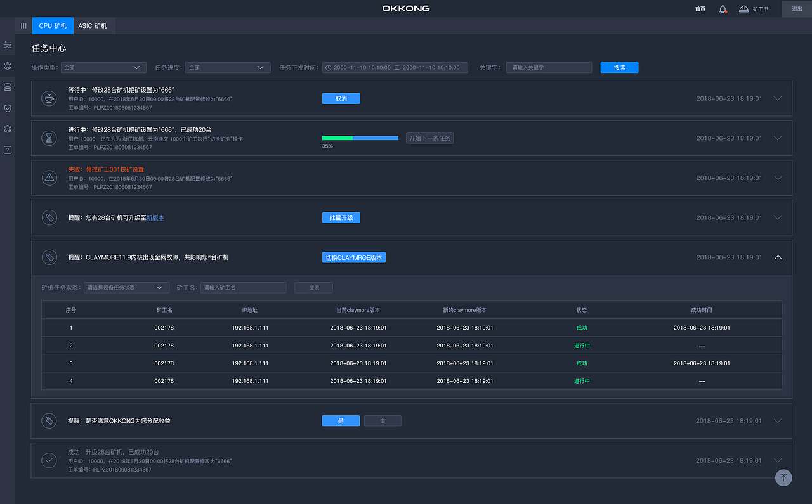Open the help question-mark icon in sidebar
This screenshot has width=812, height=504.
click(x=8, y=150)
